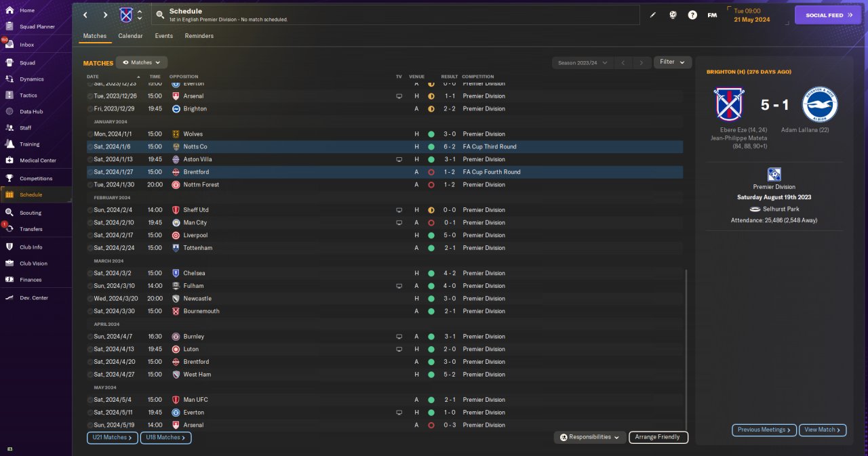The height and width of the screenshot is (456, 868).
Task: Click the Schedule search field
Action: click(395, 15)
